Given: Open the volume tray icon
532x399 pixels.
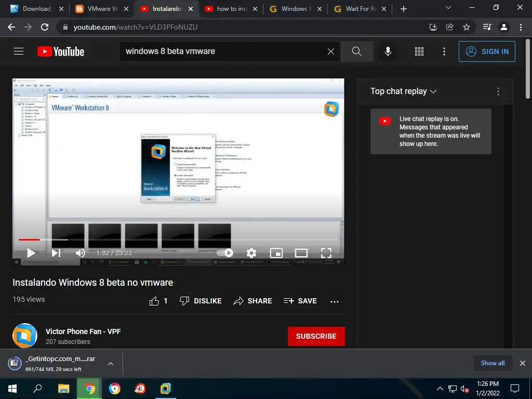Looking at the screenshot, I should tap(464, 389).
